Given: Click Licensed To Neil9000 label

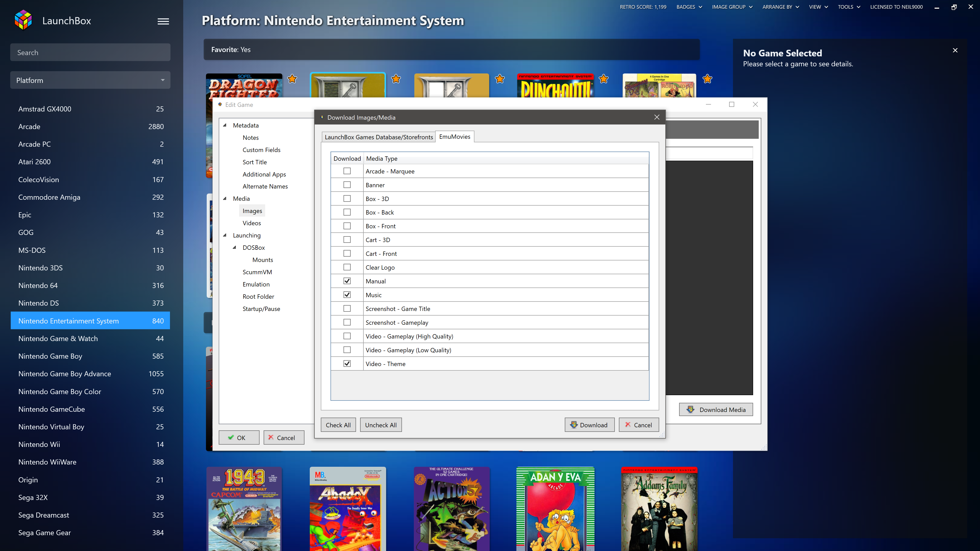Looking at the screenshot, I should click(x=896, y=7).
